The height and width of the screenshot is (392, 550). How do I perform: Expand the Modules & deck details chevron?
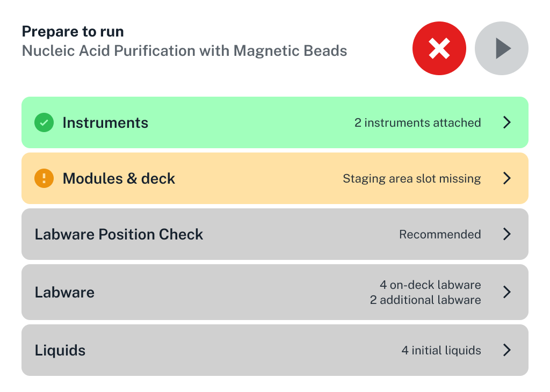506,178
